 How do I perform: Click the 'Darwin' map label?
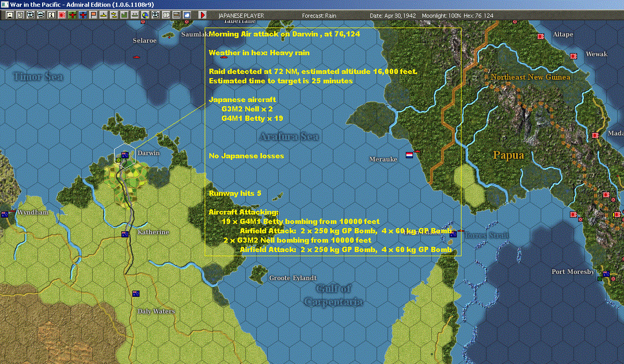click(x=148, y=153)
